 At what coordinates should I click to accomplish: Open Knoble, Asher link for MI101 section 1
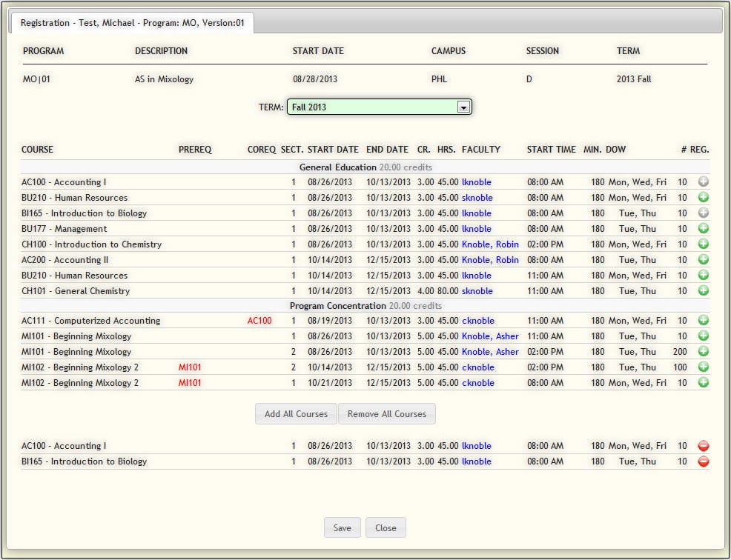tap(491, 336)
